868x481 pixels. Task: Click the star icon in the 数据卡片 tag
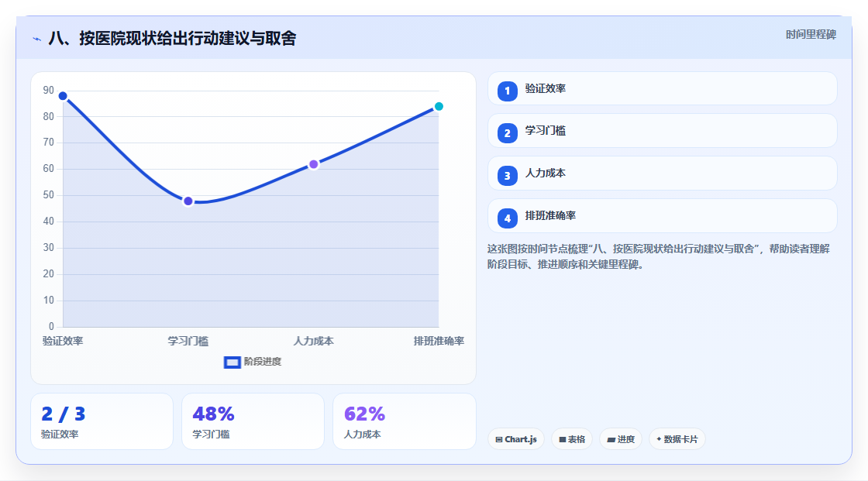(659, 439)
